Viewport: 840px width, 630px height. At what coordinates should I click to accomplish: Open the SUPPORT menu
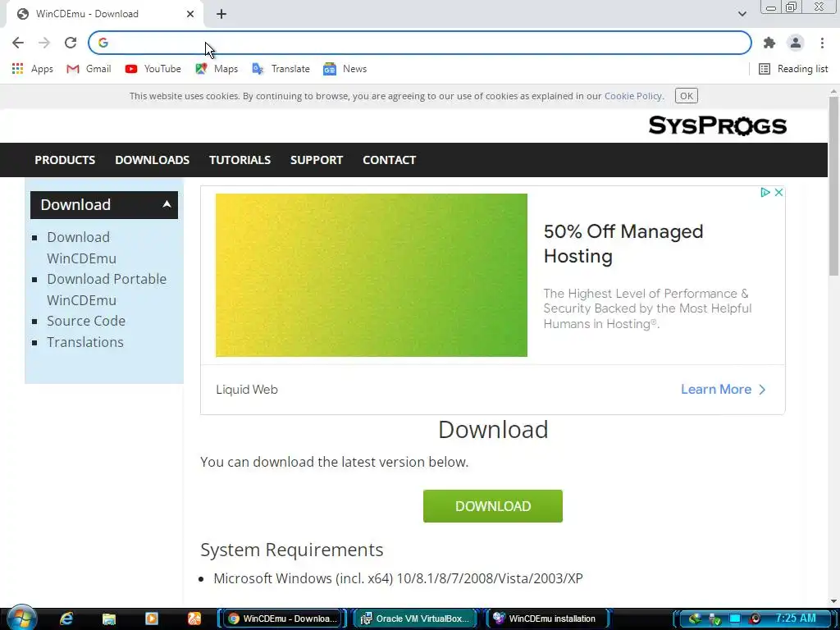(x=317, y=160)
